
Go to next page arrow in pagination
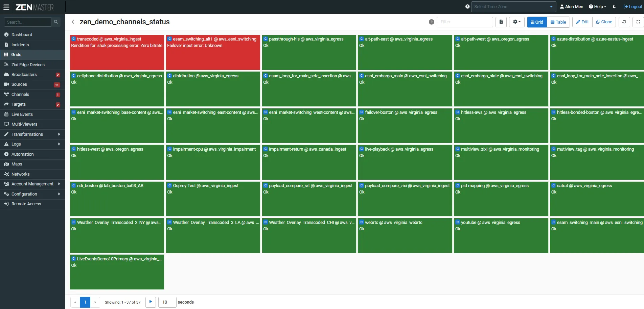(x=95, y=302)
